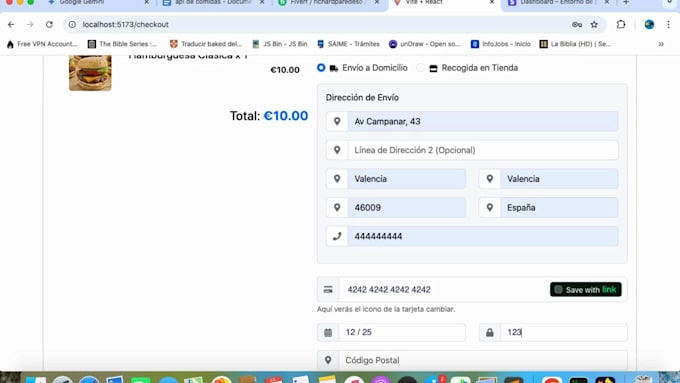View site information icon in address bar

click(x=72, y=25)
